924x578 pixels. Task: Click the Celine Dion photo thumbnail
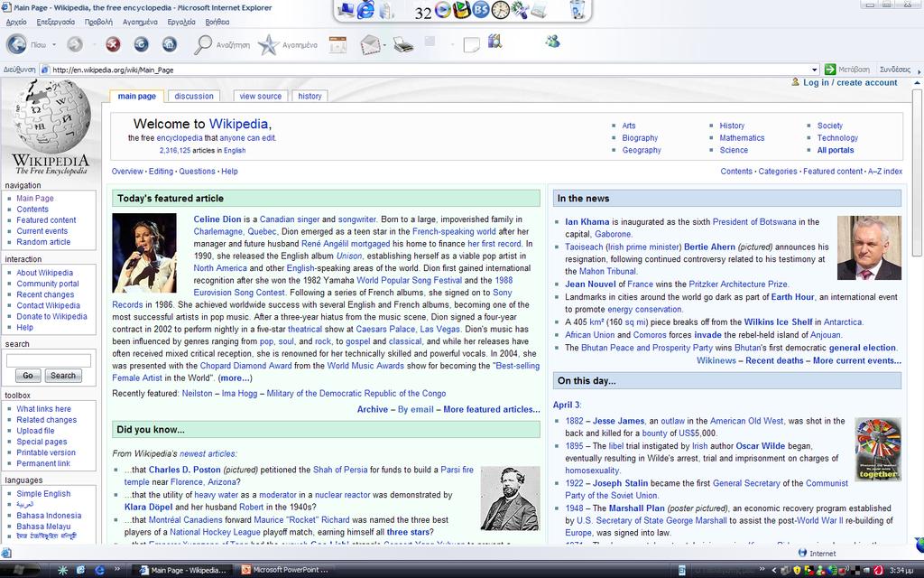tap(144, 253)
